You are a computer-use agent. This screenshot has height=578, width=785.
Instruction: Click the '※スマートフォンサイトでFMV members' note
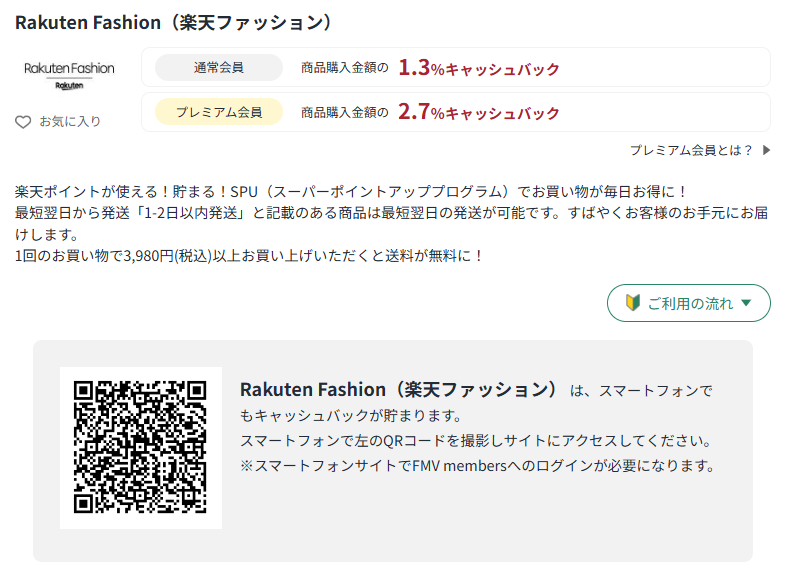(x=478, y=465)
